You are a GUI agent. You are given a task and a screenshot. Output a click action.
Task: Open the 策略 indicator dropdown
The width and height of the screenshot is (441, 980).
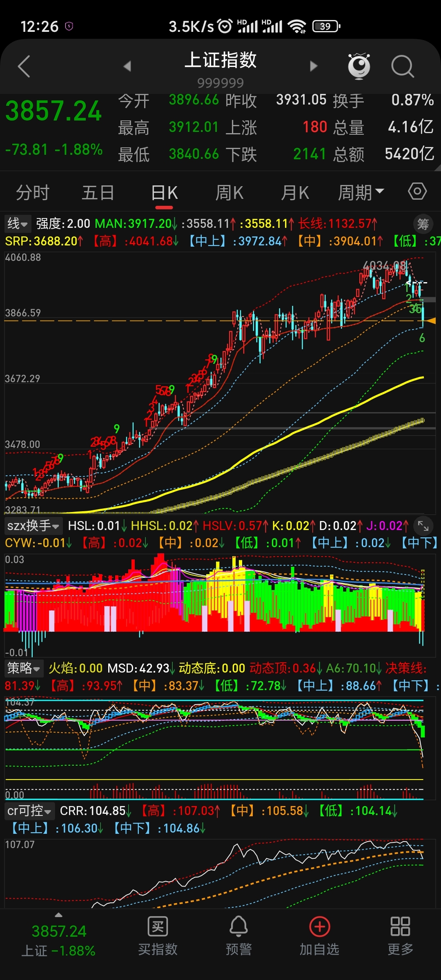pyautogui.click(x=24, y=668)
